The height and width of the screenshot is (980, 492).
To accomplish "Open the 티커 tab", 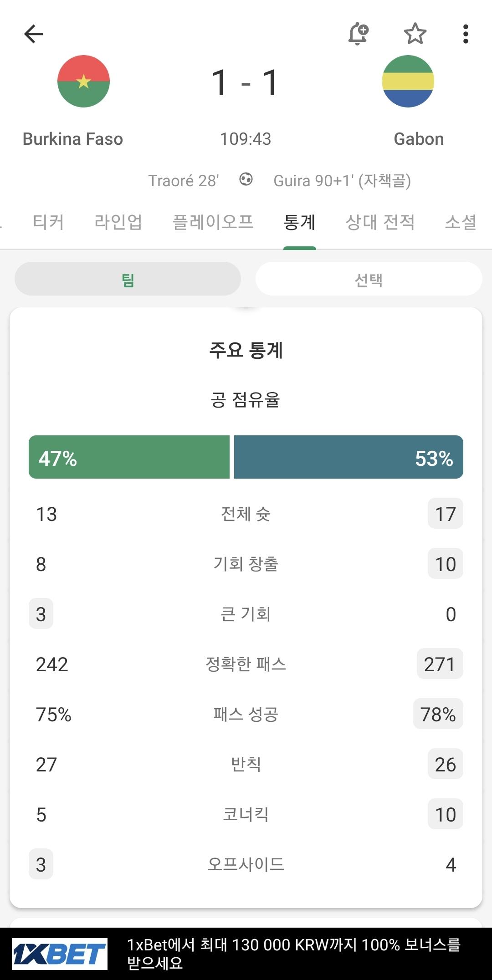I will point(48,222).
